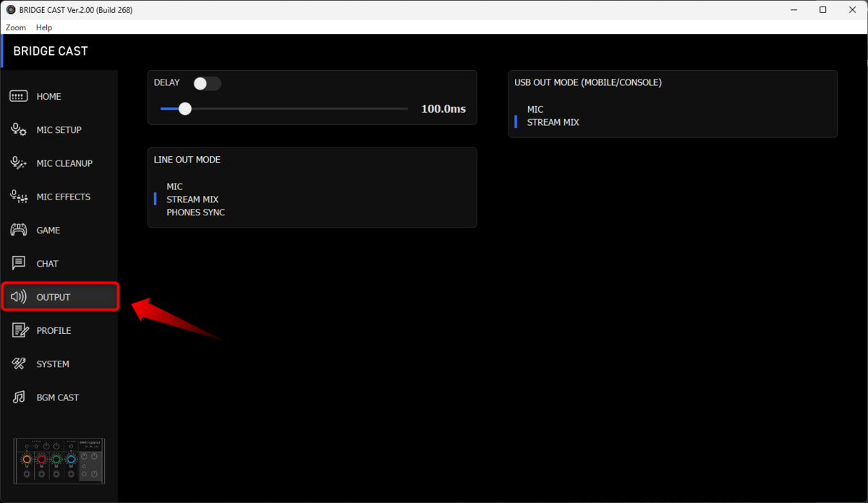This screenshot has height=503, width=868.
Task: Open the GAME controller icon
Action: click(19, 231)
